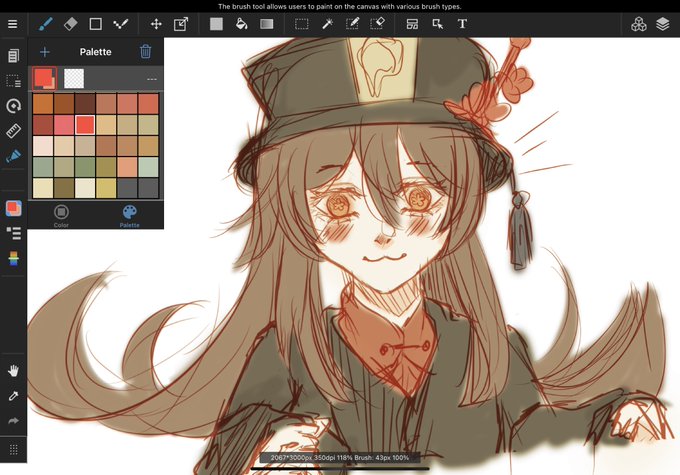
Task: Select the Operation cursor tool
Action: click(438, 24)
